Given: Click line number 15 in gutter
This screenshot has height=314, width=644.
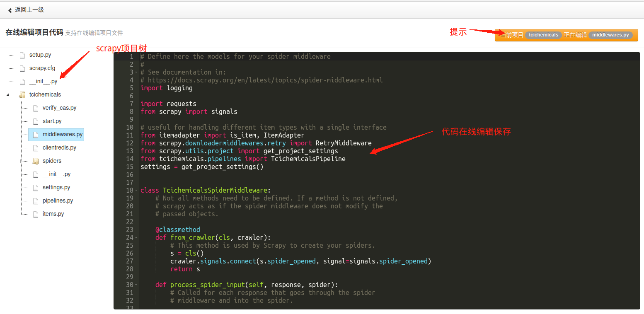Looking at the screenshot, I should (130, 167).
